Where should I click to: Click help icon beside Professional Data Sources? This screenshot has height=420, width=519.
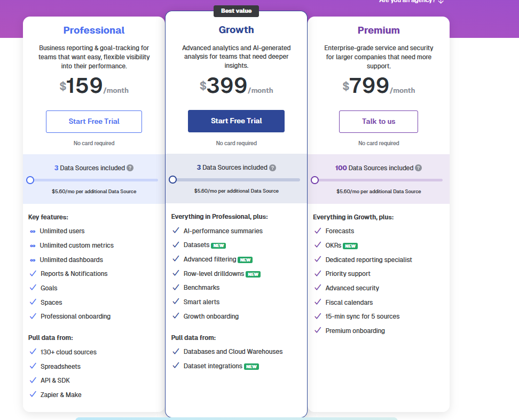[130, 168]
